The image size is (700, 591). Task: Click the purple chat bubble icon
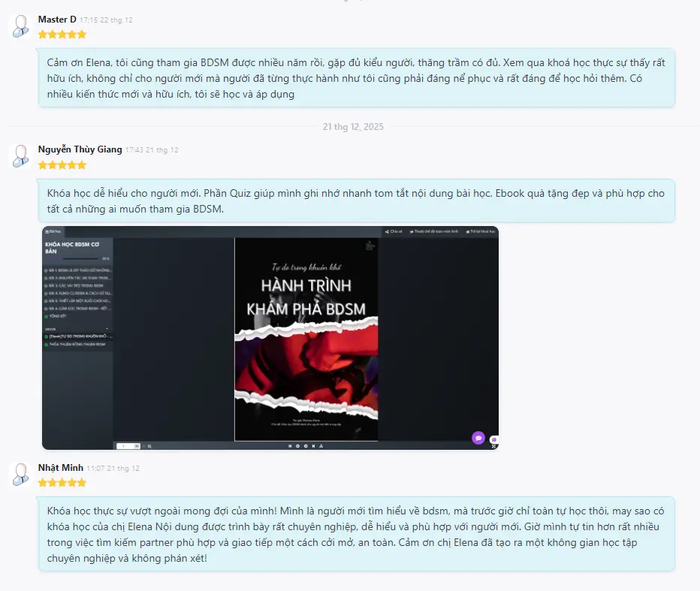478,438
